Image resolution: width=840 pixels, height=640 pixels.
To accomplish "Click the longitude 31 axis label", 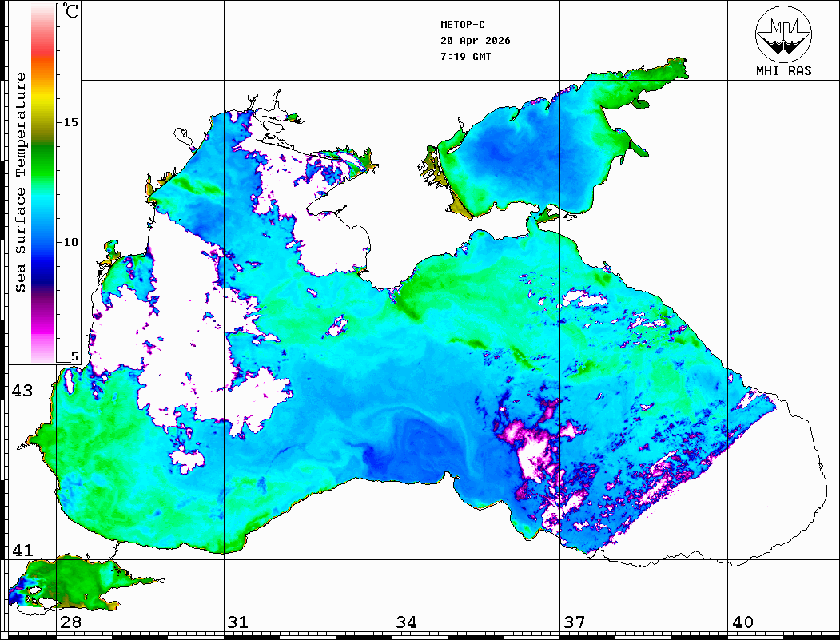I will point(237,622).
